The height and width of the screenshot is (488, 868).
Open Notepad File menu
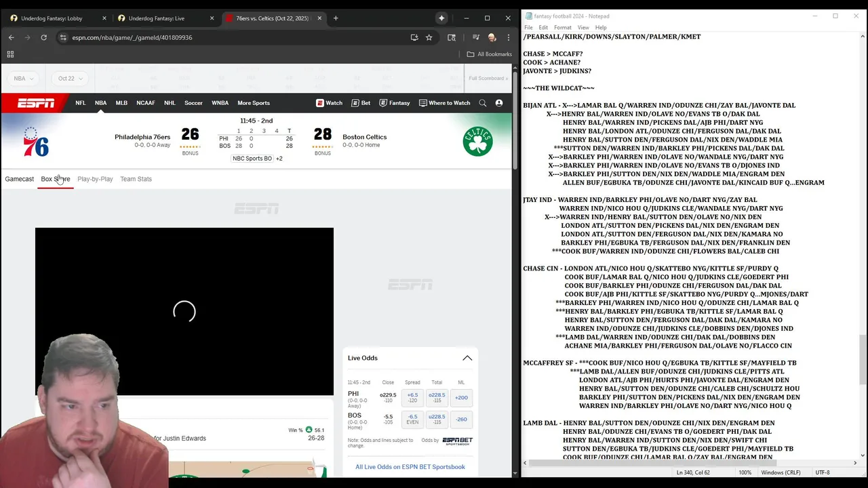[528, 28]
